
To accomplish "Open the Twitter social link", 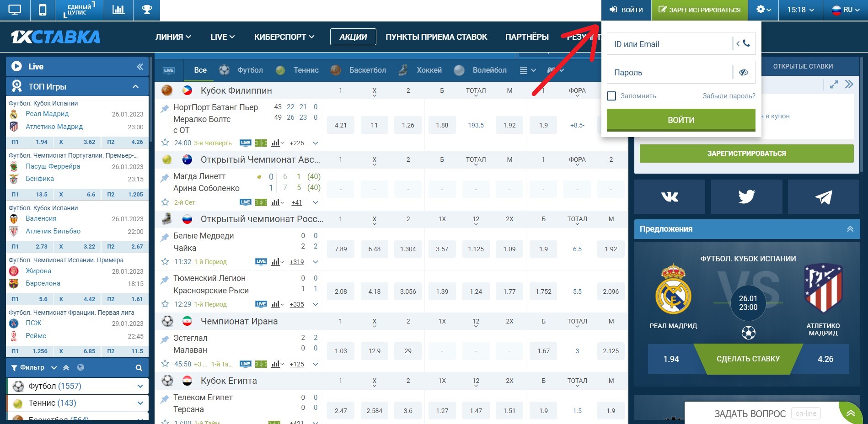I will [x=746, y=197].
